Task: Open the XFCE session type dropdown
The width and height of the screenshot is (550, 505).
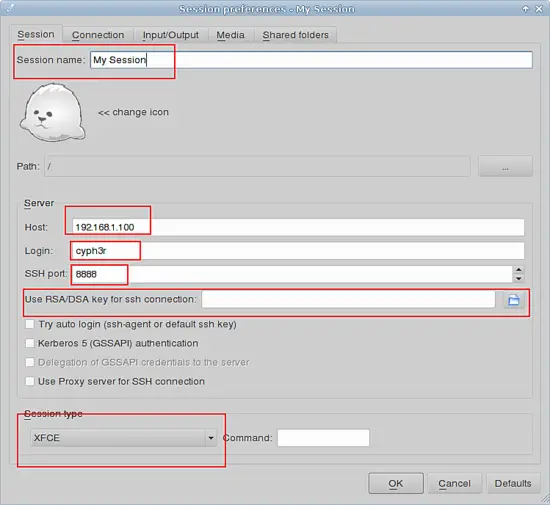Action: (123, 438)
